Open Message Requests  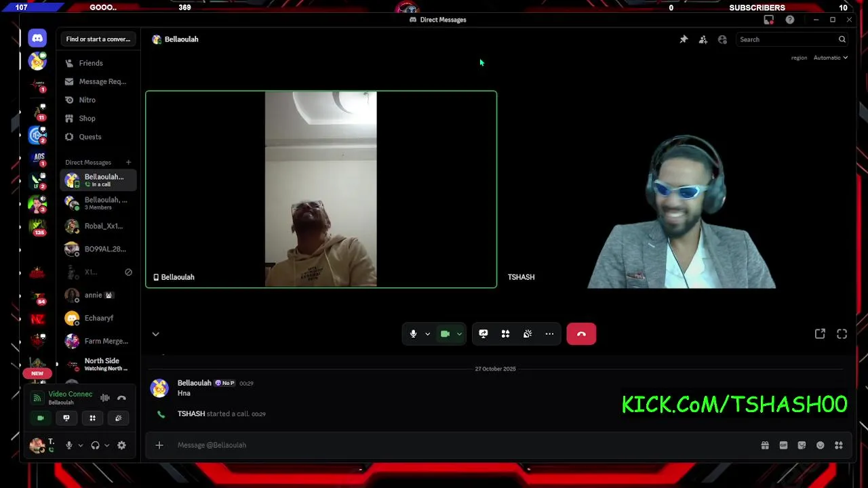(x=98, y=81)
